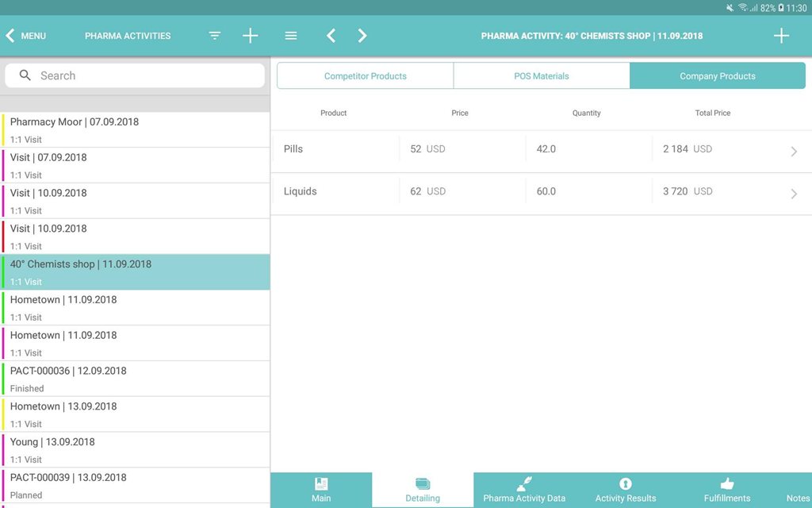This screenshot has width=812, height=508.
Task: Open Activity Results tab
Action: click(x=626, y=490)
